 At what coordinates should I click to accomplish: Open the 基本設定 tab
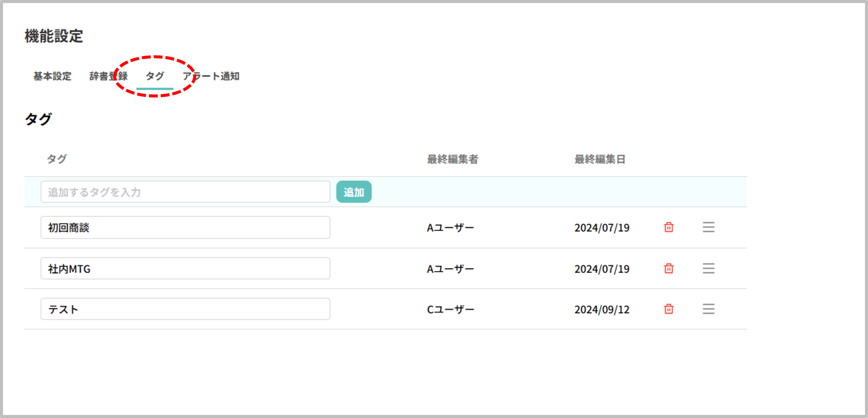pyautogui.click(x=52, y=76)
